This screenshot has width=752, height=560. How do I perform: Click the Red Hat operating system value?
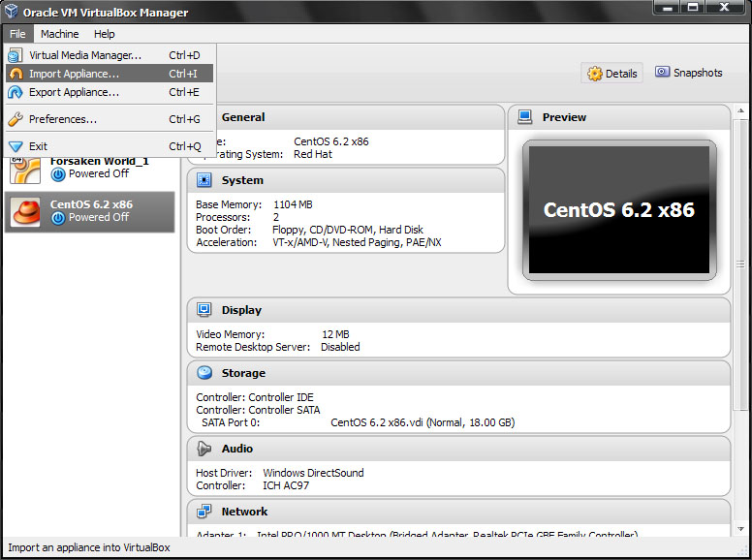pyautogui.click(x=313, y=154)
